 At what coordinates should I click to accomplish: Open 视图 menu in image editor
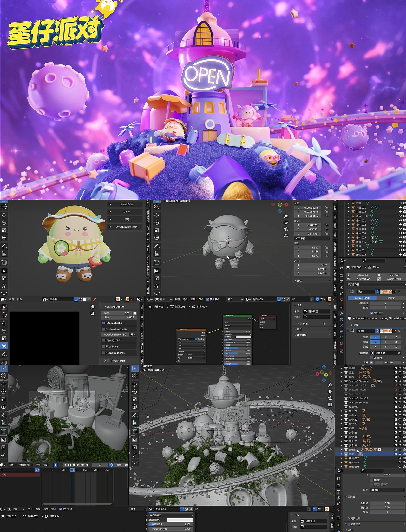pos(11,299)
